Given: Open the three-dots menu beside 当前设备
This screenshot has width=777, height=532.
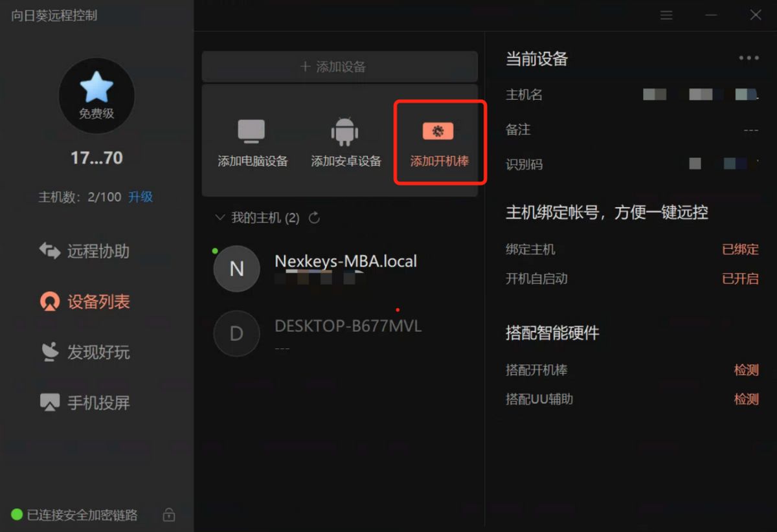Looking at the screenshot, I should [x=749, y=58].
